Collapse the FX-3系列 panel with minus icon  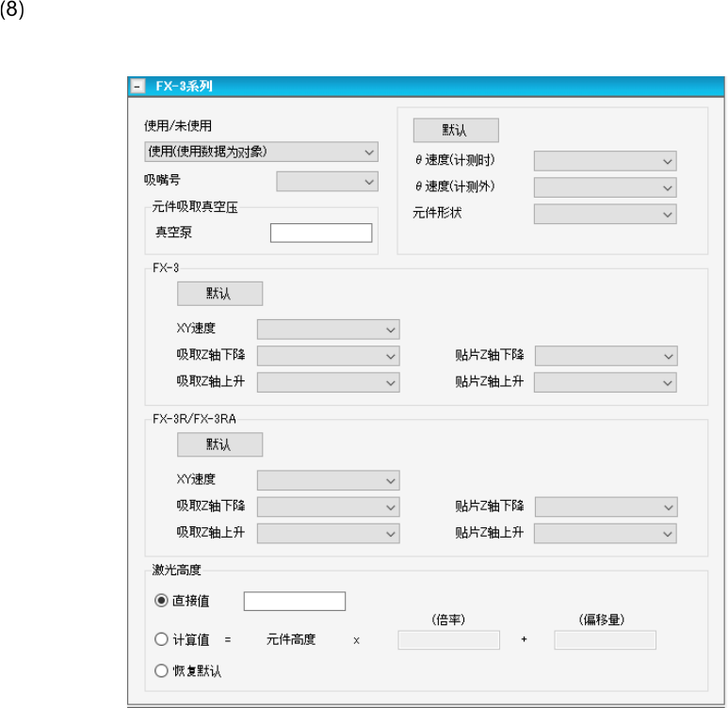138,87
